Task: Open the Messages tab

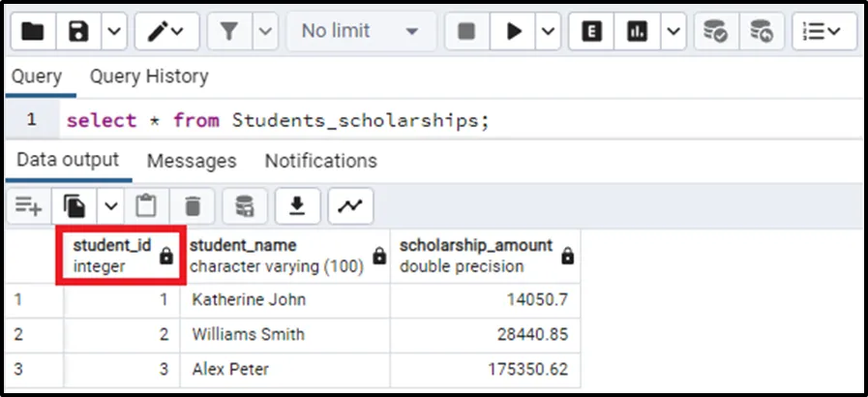Action: tap(192, 161)
